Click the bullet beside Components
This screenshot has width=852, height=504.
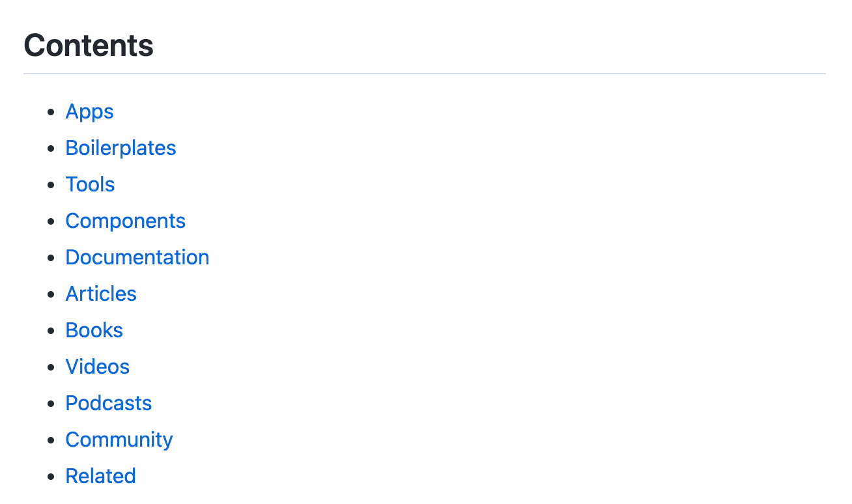click(51, 222)
